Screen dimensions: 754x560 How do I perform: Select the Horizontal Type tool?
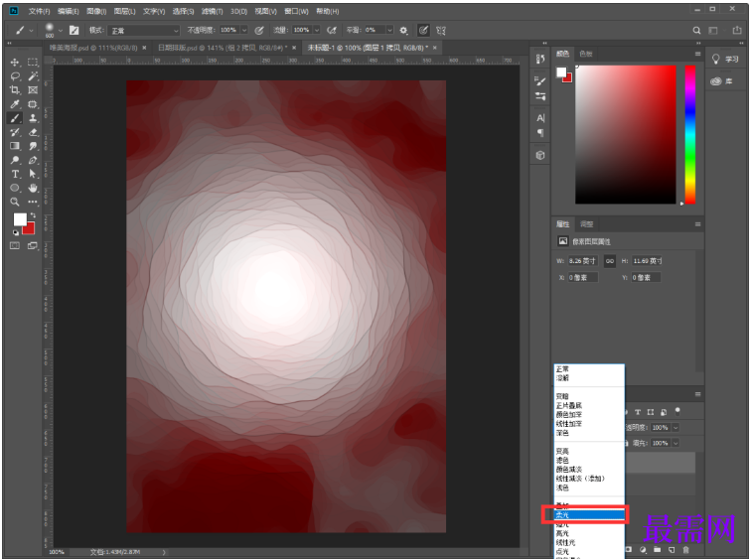[x=15, y=174]
